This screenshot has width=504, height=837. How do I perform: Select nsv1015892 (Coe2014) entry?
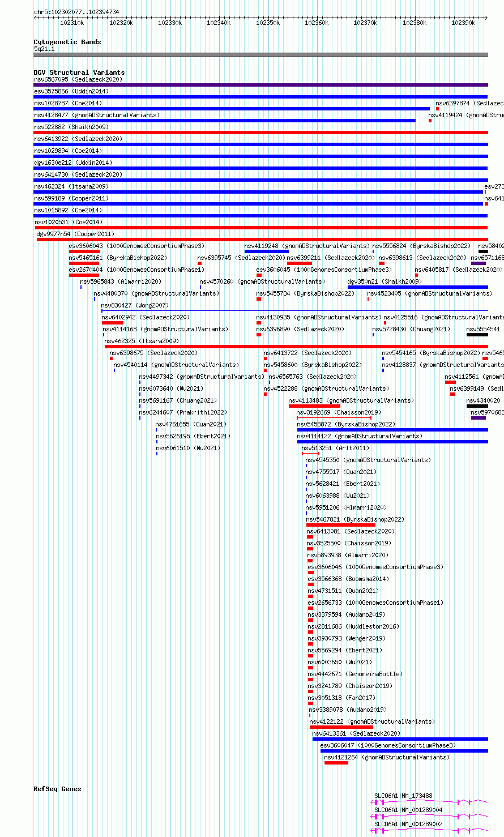68,210
